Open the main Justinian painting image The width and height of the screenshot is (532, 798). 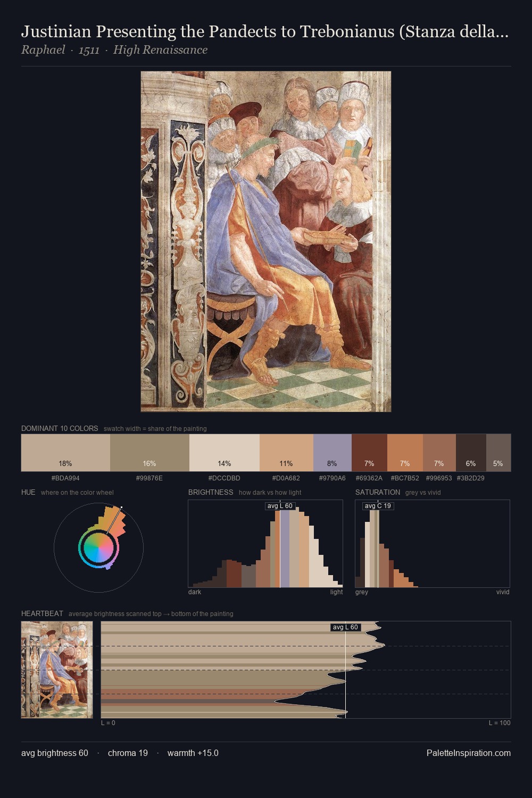pos(266,242)
